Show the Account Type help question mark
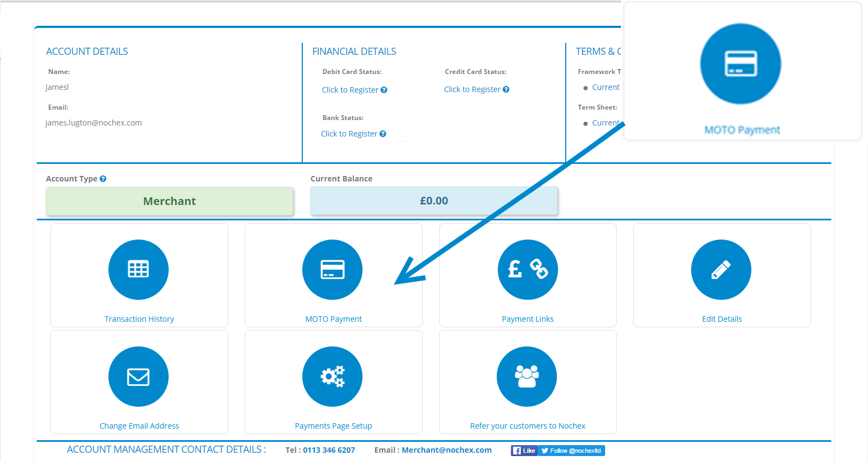Viewport: 868px width, 461px height. pyautogui.click(x=103, y=179)
